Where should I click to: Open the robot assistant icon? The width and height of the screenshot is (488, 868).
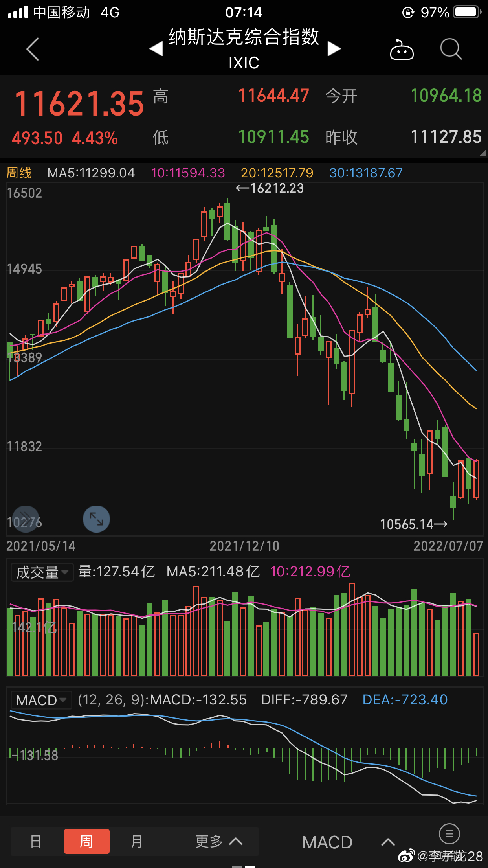point(402,50)
